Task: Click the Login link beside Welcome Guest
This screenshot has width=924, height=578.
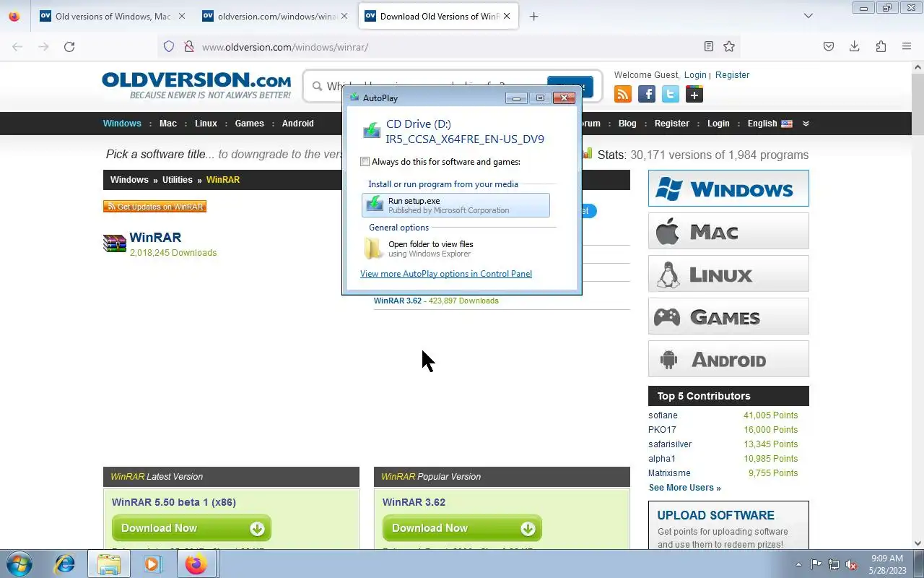Action: point(695,75)
